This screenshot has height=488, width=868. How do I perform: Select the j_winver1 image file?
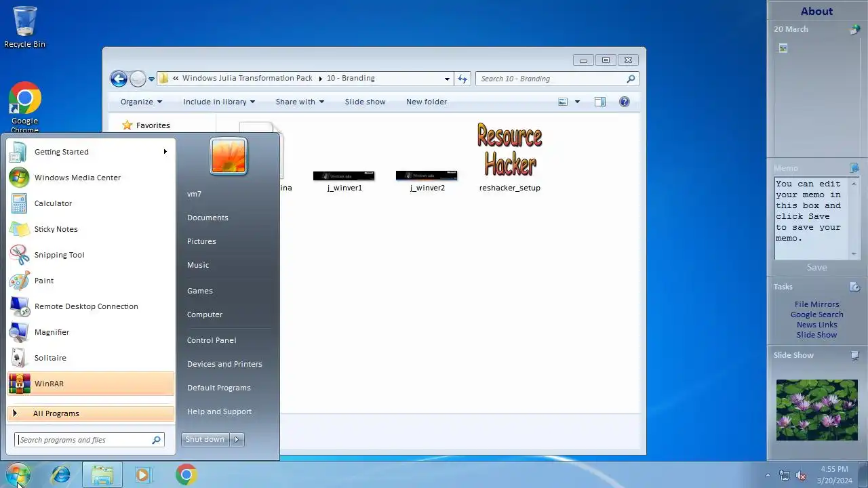point(344,181)
